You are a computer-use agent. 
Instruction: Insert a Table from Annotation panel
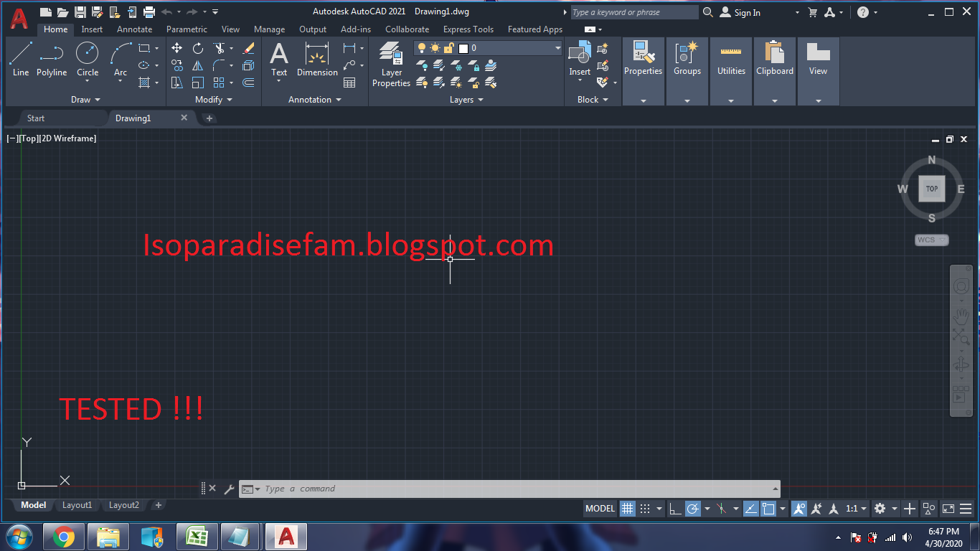349,83
